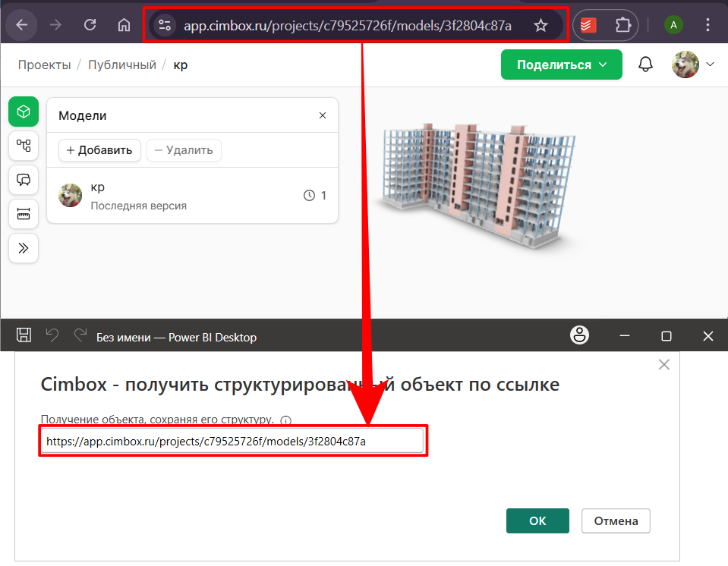The height and width of the screenshot is (566, 728).
Task: Click the browser address bar URL
Action: point(348,26)
